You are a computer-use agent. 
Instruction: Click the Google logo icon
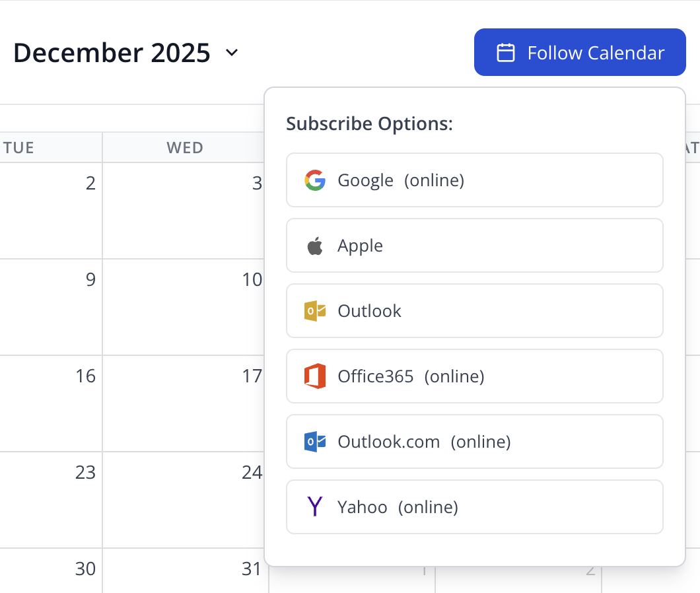pyautogui.click(x=315, y=180)
